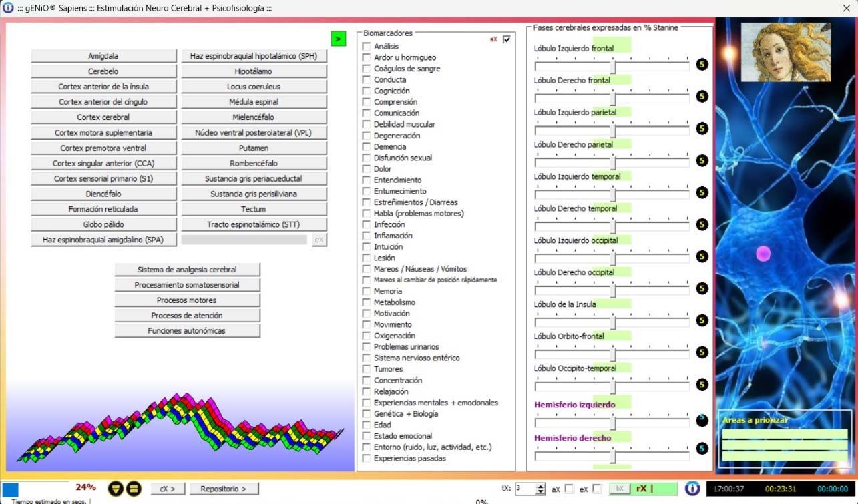Click the yellow 00:23:31 timer readout
Viewport: 858px width, 504px height.
click(781, 489)
